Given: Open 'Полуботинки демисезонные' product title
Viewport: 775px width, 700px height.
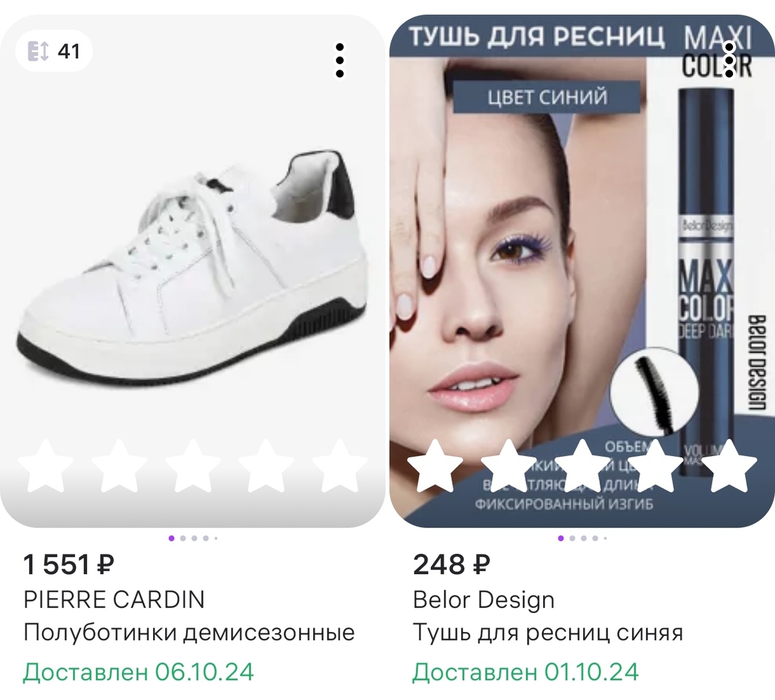Looking at the screenshot, I should point(189,632).
